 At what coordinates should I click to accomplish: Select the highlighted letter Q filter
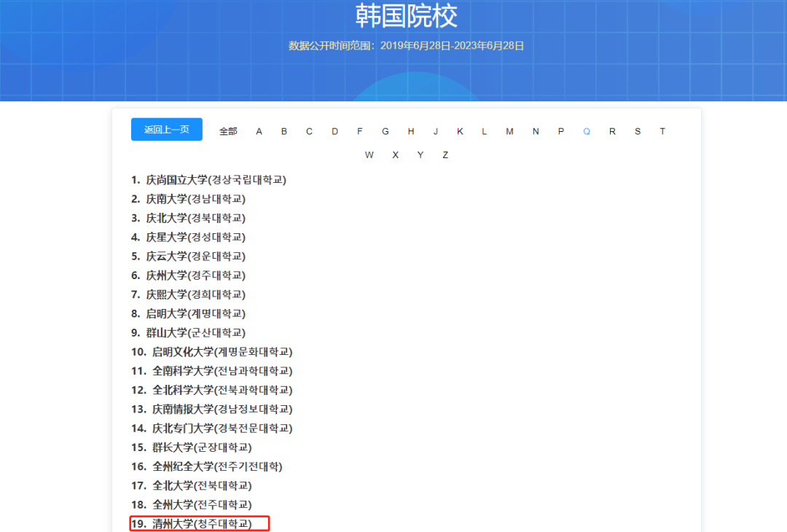(x=587, y=130)
